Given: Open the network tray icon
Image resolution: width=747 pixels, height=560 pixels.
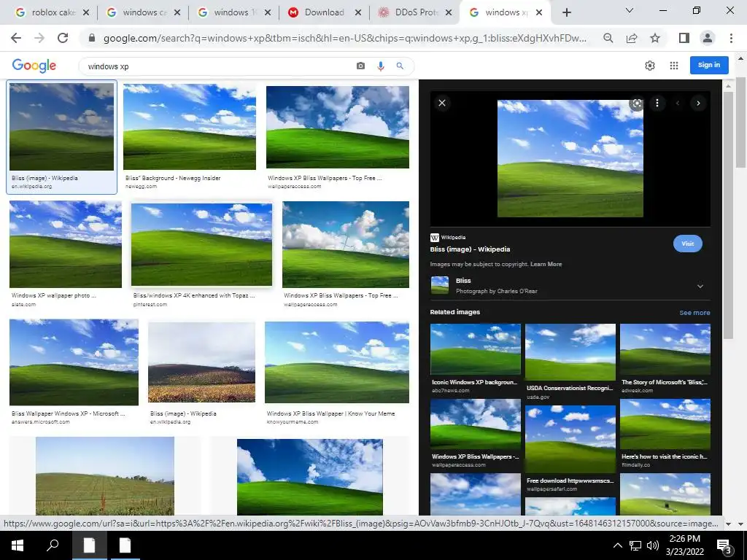Looking at the screenshot, I should 635,545.
